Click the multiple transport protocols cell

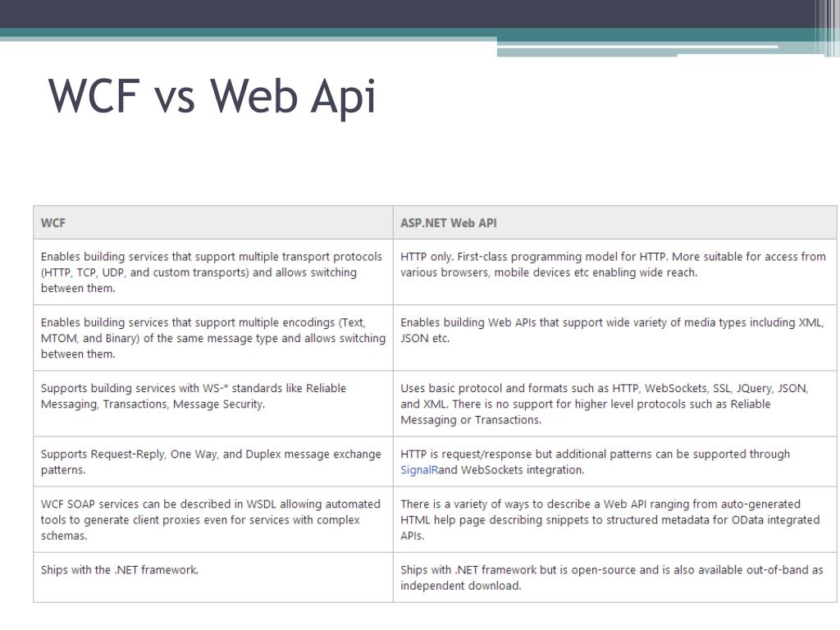coord(213,272)
